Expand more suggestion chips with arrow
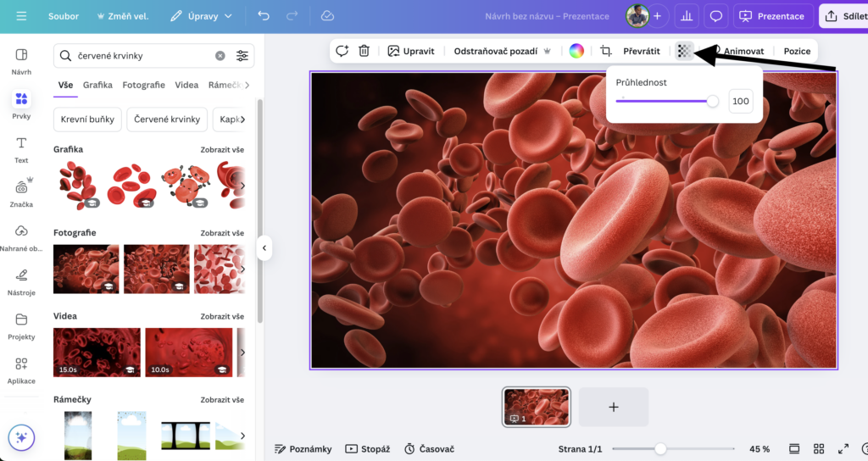The height and width of the screenshot is (461, 868). [x=242, y=119]
